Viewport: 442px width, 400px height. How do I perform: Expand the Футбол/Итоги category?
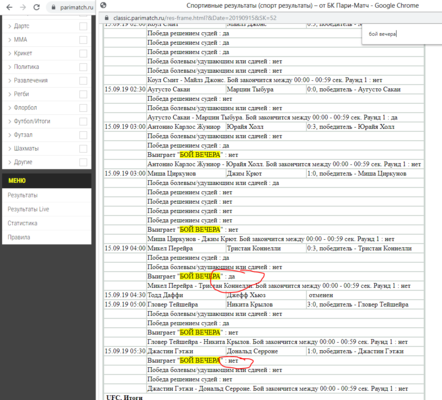pyautogui.click(x=10, y=121)
